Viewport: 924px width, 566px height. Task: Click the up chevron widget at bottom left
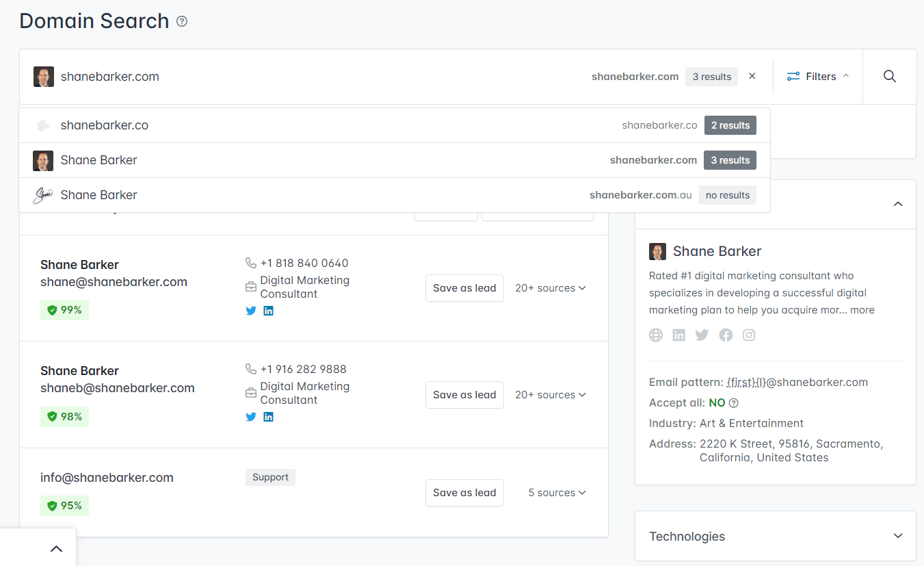(57, 548)
